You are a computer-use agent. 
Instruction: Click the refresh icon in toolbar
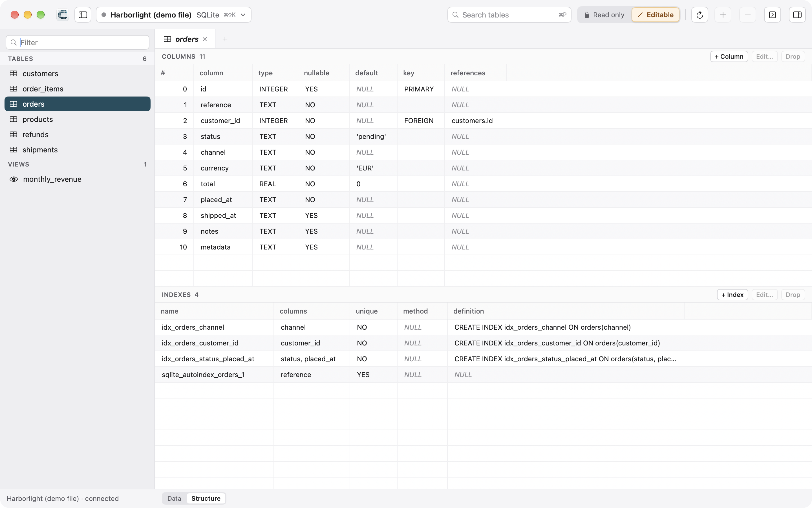700,15
